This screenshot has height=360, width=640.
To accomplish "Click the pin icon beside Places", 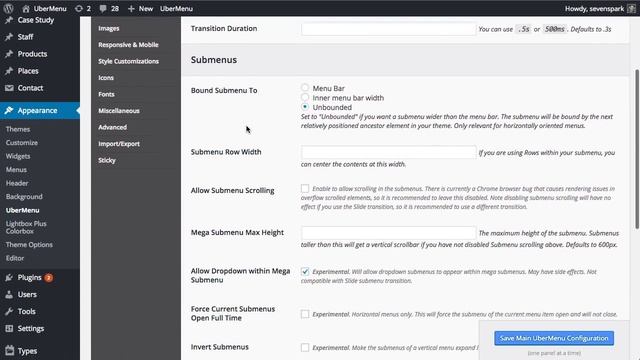I will pos(9,71).
